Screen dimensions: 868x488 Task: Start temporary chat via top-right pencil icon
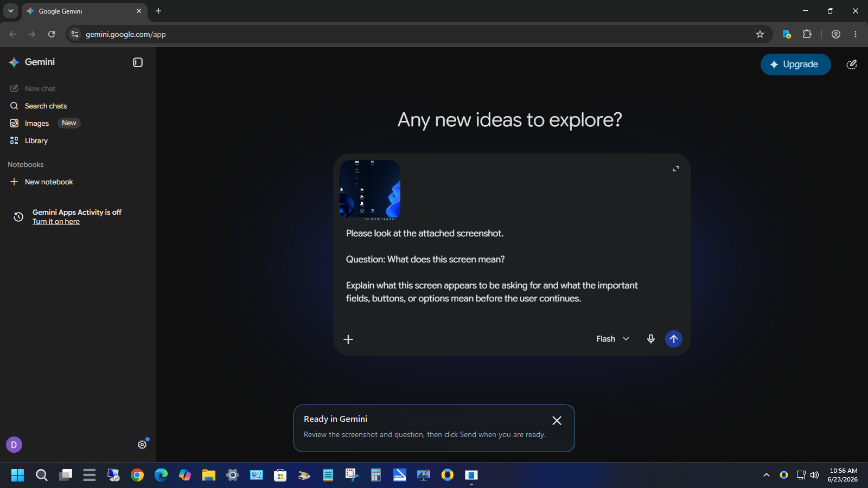click(x=852, y=65)
